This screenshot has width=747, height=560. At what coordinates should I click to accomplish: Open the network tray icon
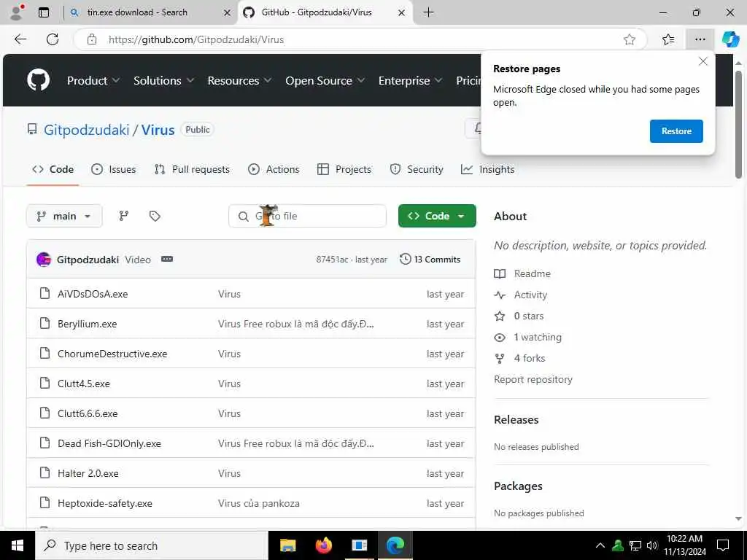point(635,545)
